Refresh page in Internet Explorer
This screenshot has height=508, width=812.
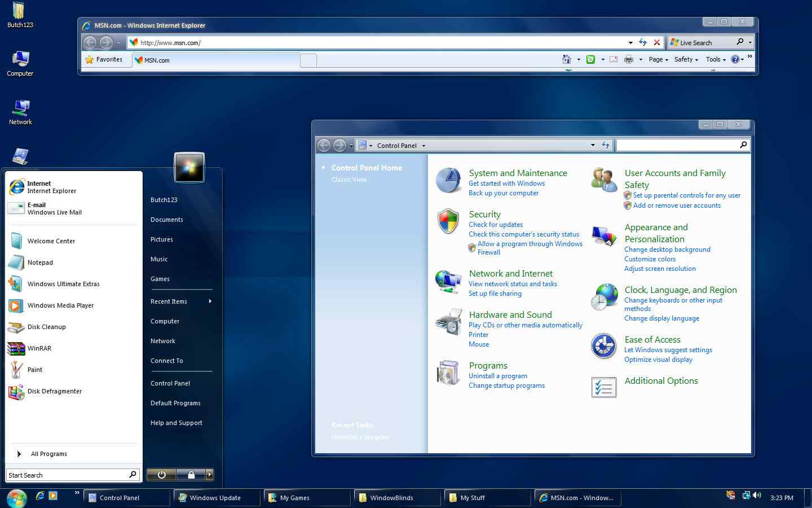643,42
